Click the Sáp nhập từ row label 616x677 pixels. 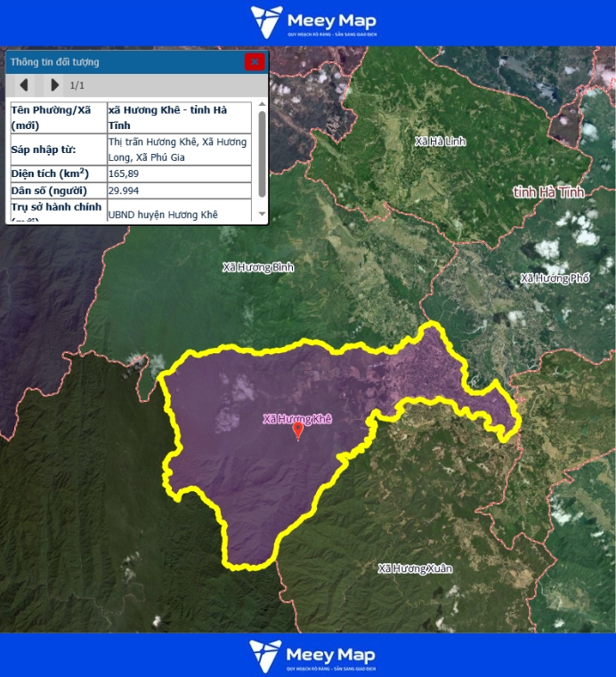coord(57,141)
